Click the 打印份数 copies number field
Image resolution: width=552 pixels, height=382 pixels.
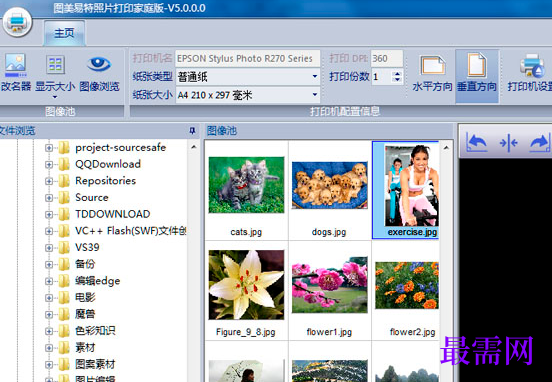382,77
